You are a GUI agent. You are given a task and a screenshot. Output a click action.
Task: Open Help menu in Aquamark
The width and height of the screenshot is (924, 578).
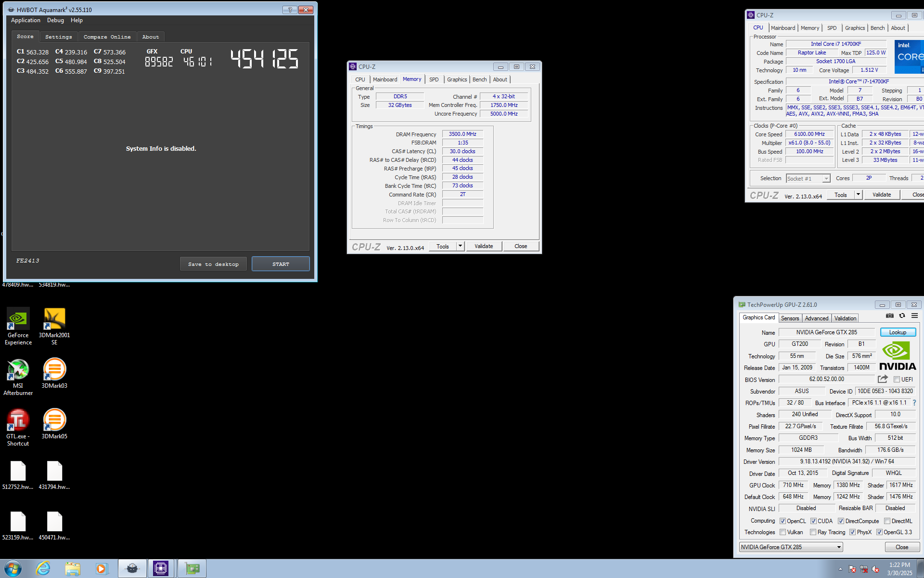[77, 20]
